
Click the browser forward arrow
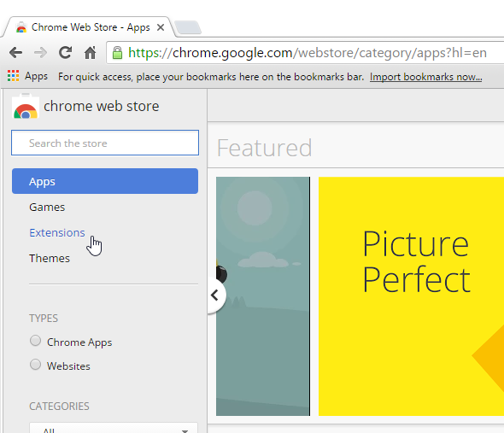(x=40, y=52)
